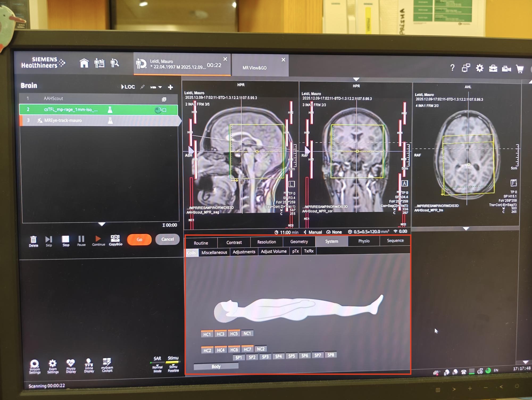Image resolution: width=532 pixels, height=400 pixels.
Task: Toggle the NC2 neck coil element
Action: (261, 349)
